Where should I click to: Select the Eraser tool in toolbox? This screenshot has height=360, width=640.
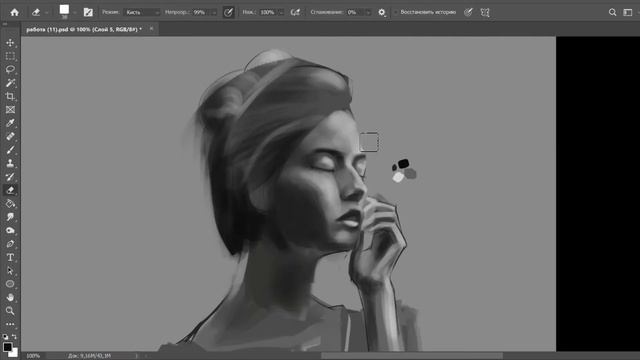point(10,190)
